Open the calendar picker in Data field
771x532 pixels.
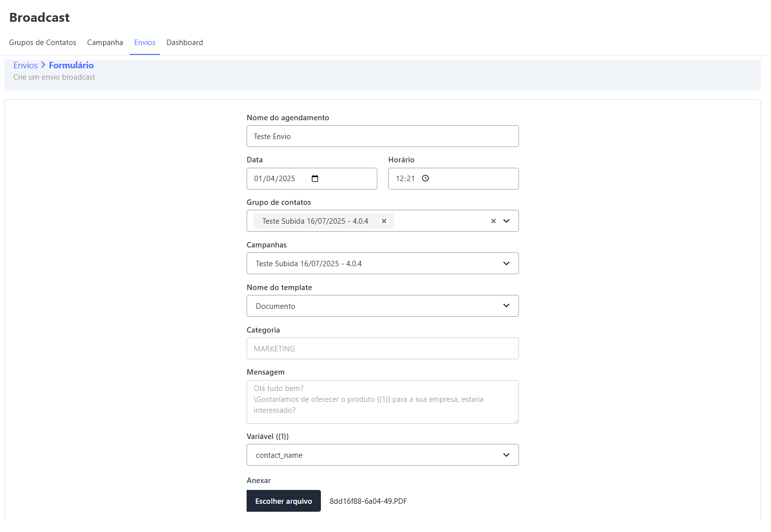pyautogui.click(x=315, y=179)
